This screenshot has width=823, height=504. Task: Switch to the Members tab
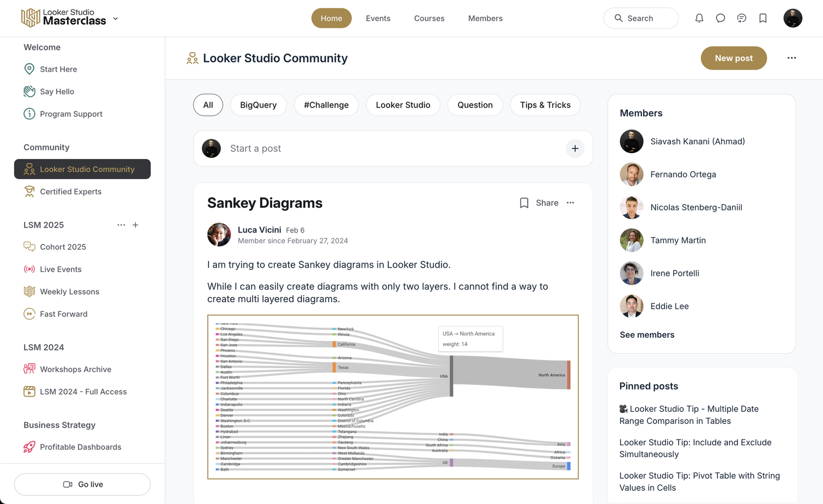(485, 18)
